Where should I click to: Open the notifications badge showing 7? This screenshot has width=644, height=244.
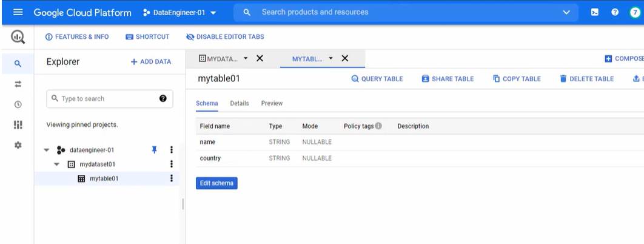tap(635, 12)
